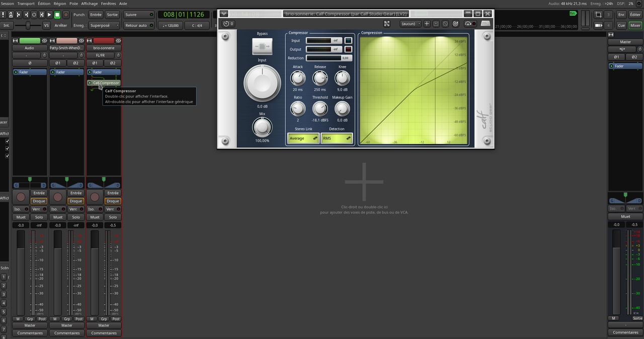
Task: Toggle Iso. on the Audio strip
Action: click(x=21, y=209)
